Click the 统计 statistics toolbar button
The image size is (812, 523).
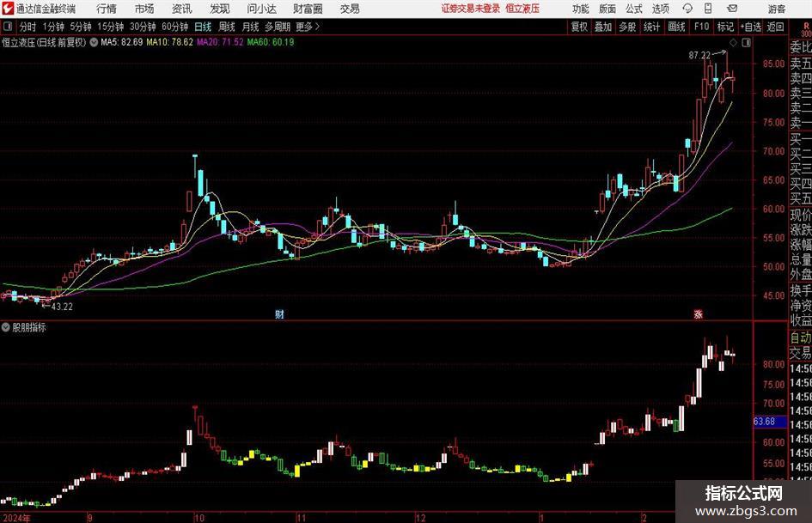651,27
